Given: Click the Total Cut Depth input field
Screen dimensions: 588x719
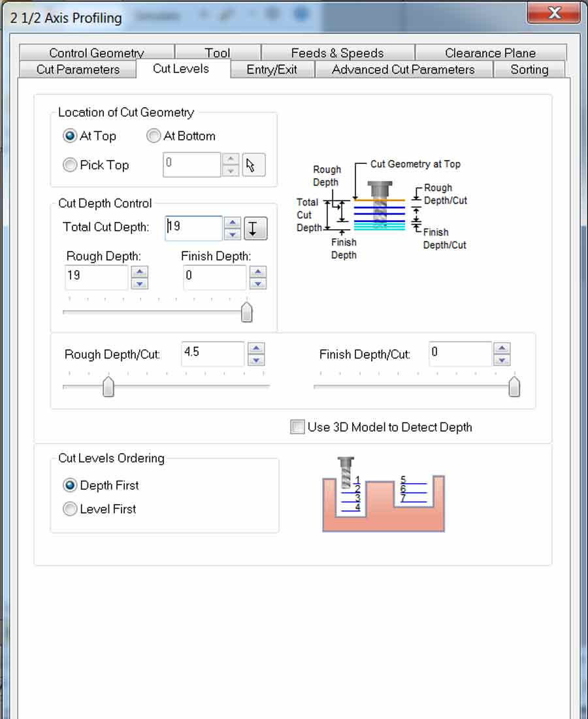Looking at the screenshot, I should coord(193,228).
